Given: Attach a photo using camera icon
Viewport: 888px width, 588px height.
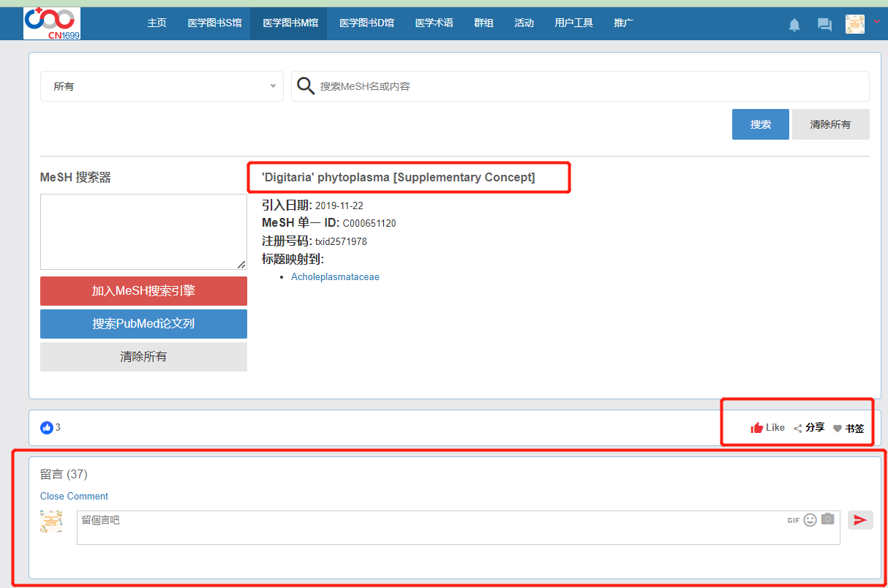Looking at the screenshot, I should 827,519.
